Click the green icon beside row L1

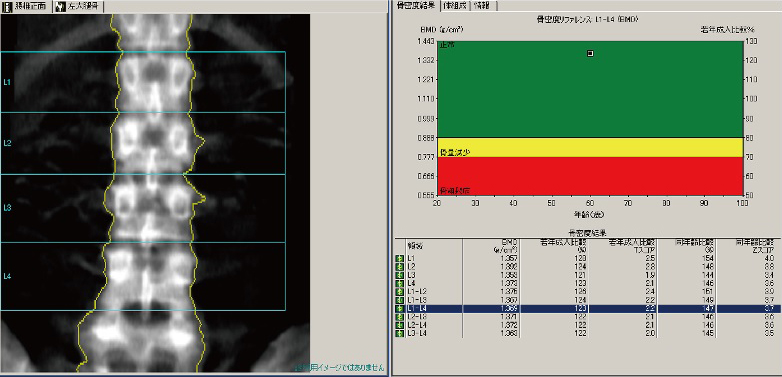(399, 258)
